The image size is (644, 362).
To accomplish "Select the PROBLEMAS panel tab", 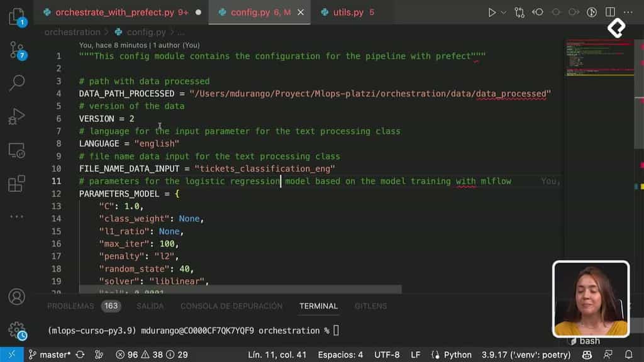I will coord(69,306).
